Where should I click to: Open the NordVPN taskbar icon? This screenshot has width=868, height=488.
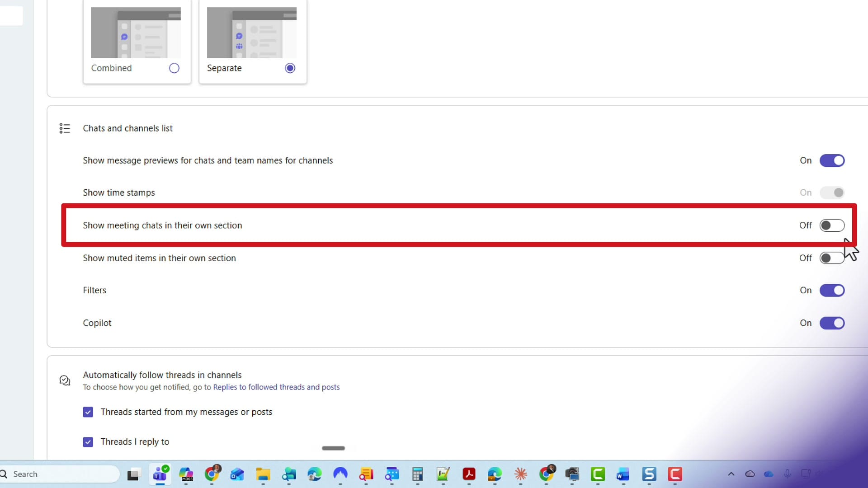(340, 474)
